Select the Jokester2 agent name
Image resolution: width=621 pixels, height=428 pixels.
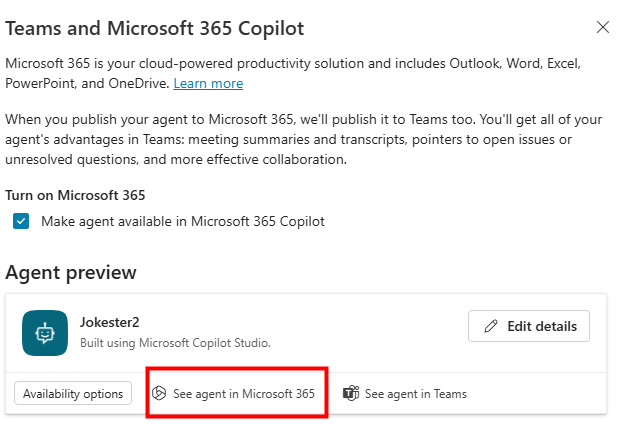tap(109, 324)
